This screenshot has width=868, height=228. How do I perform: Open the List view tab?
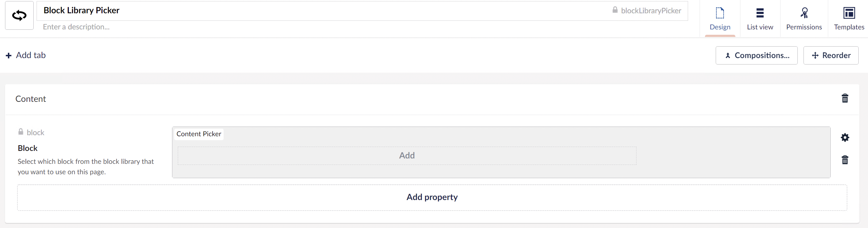tap(760, 19)
